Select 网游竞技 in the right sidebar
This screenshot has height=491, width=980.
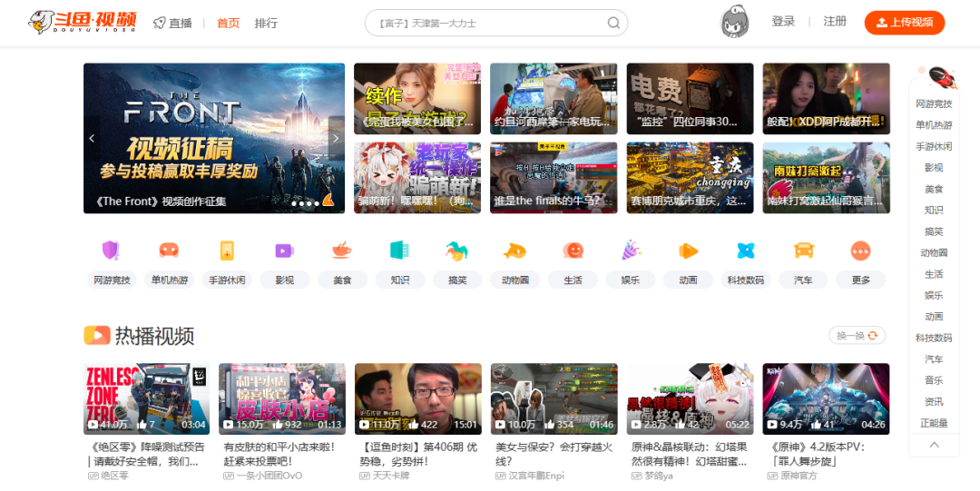coord(934,103)
